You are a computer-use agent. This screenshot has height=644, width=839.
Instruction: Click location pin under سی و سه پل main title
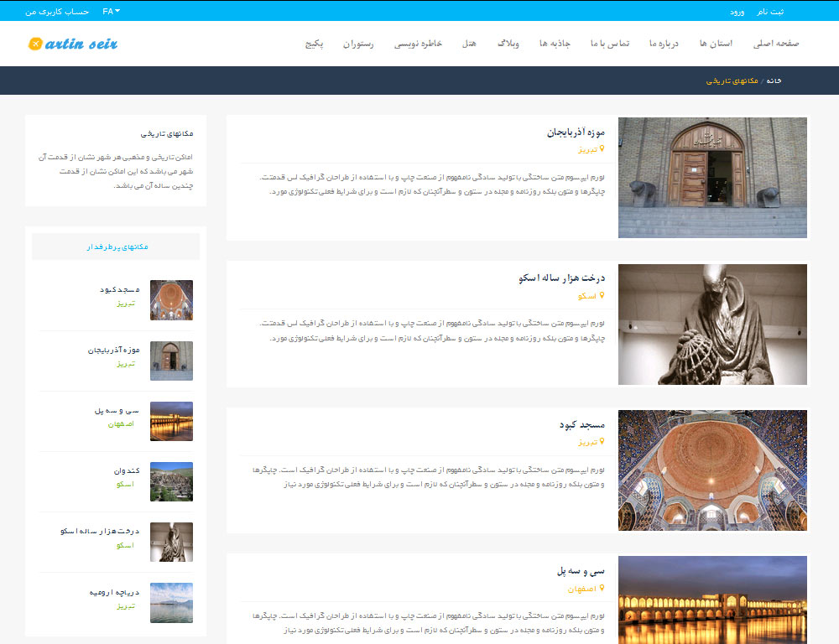(602, 588)
